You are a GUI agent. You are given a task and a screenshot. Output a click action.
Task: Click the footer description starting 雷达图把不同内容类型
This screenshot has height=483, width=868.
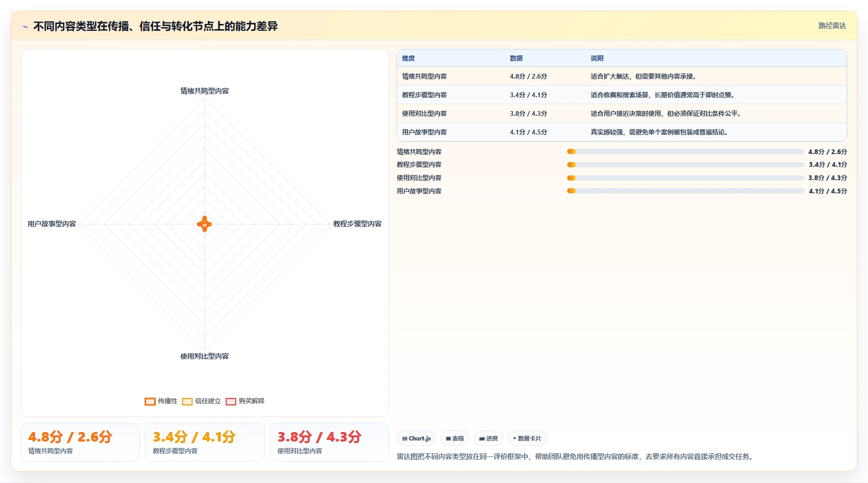click(x=576, y=456)
